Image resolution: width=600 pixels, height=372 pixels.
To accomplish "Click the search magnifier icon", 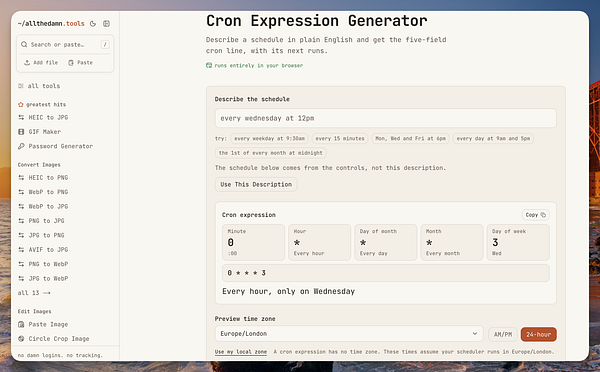I will [24, 44].
